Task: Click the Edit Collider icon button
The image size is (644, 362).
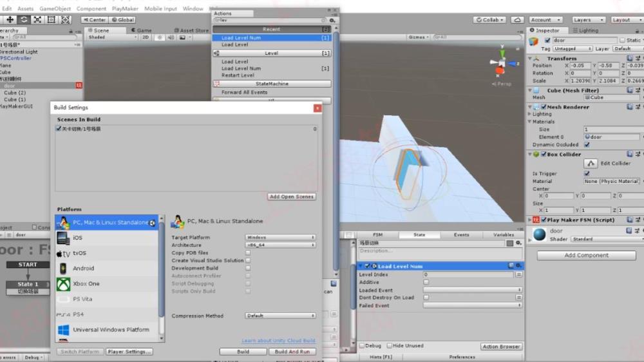Action: pyautogui.click(x=591, y=163)
